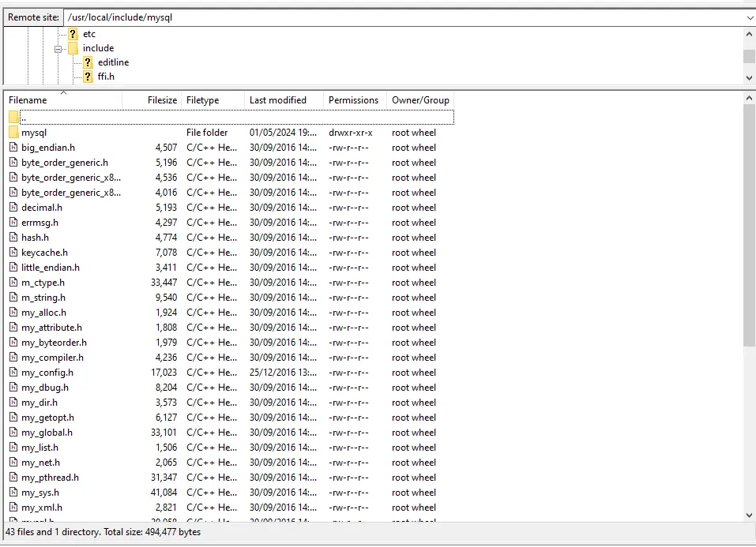Click the parent directory (..) folder icon
This screenshot has height=547, width=756.
coord(13,117)
